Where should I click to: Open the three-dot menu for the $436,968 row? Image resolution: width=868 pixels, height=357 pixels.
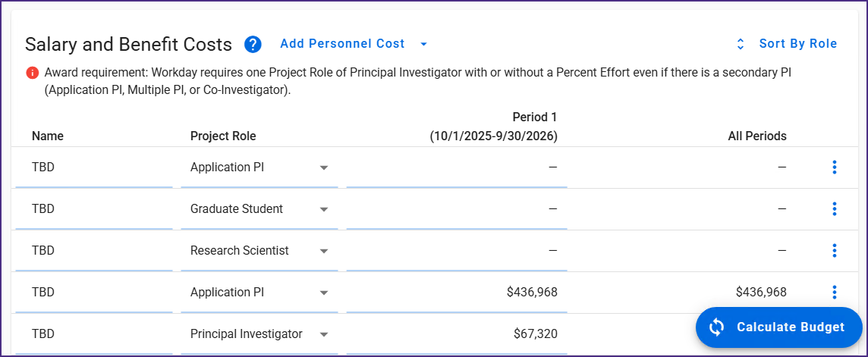pyautogui.click(x=834, y=293)
